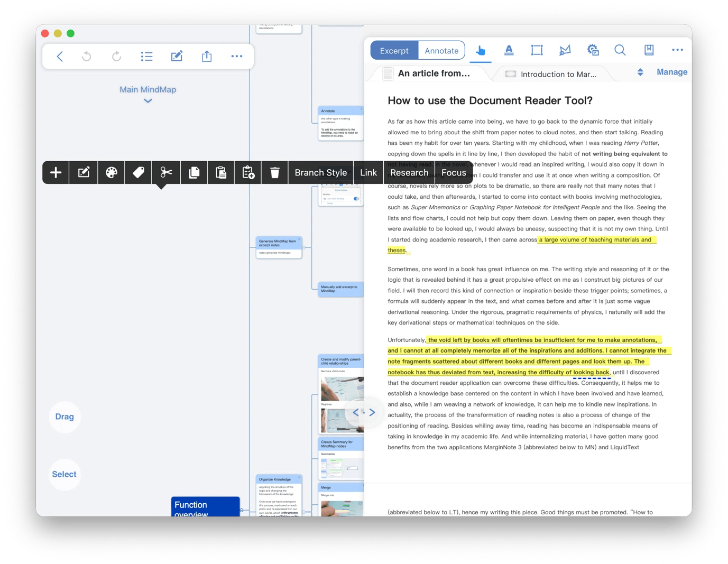Open the mindmap toolbar more options ellipsis
Viewport: 728px width, 564px height.
(237, 57)
